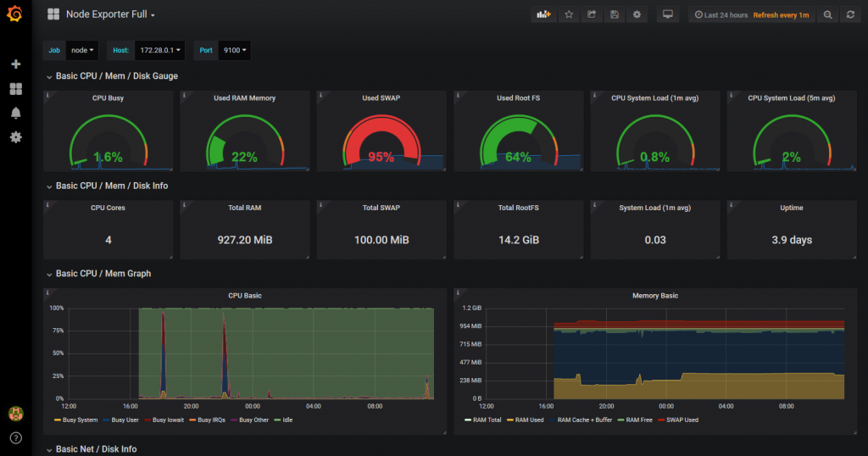
Task: Open Total RAM panel title
Action: click(x=245, y=208)
